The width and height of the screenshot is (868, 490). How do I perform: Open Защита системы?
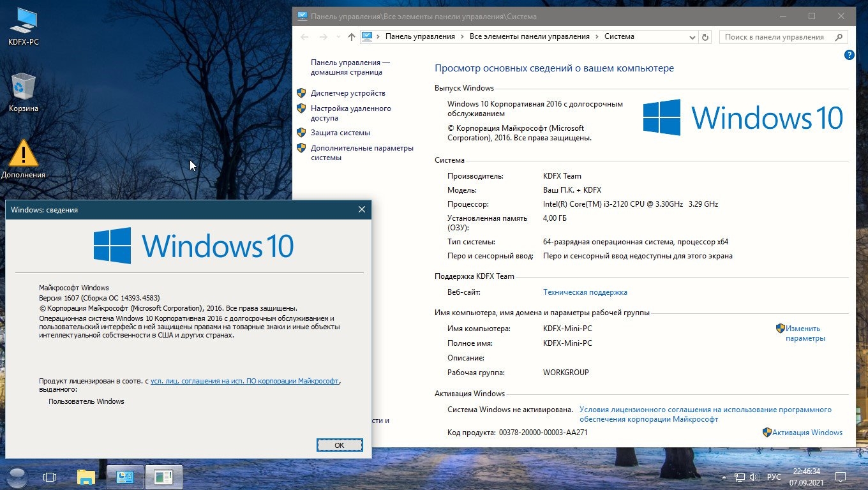(340, 133)
